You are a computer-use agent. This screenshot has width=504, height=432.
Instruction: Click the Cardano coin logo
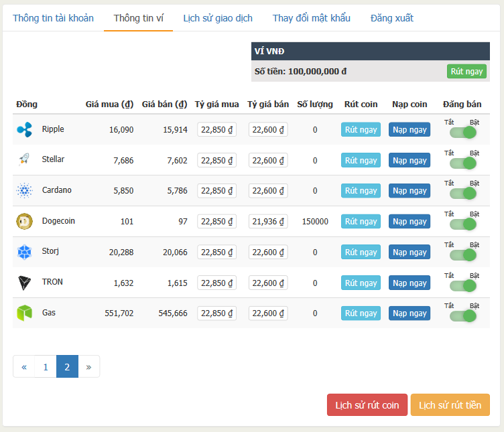point(24,190)
